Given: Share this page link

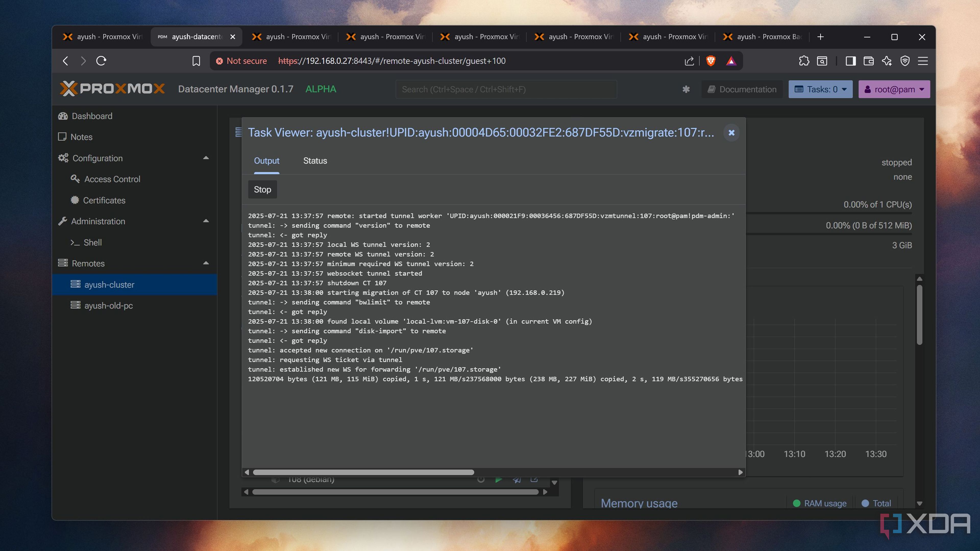Looking at the screenshot, I should 689,61.
